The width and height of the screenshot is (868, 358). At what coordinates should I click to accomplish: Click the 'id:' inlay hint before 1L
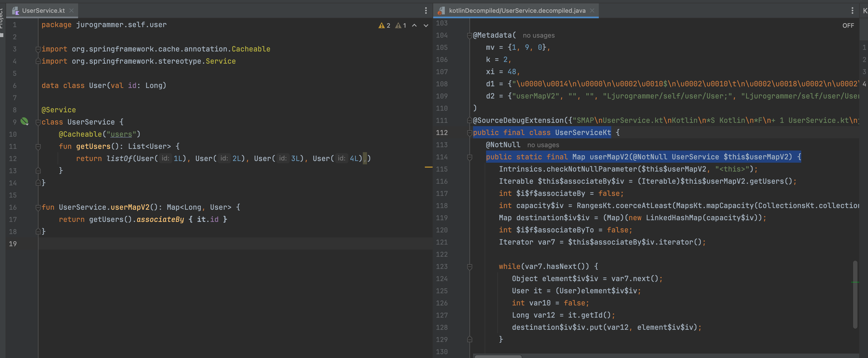165,159
